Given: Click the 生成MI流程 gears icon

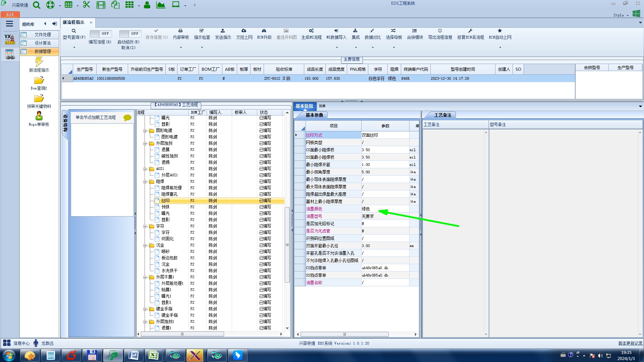Looking at the screenshot, I should [x=311, y=31].
